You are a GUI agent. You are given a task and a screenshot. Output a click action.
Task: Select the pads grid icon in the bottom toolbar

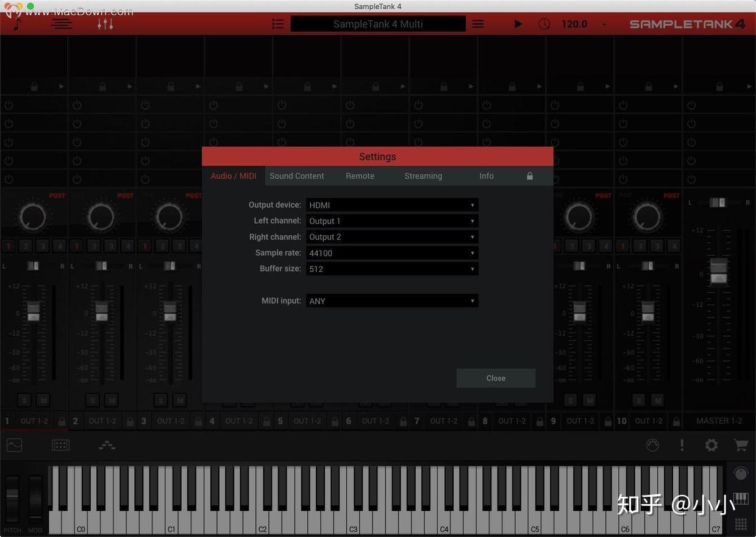(x=60, y=445)
